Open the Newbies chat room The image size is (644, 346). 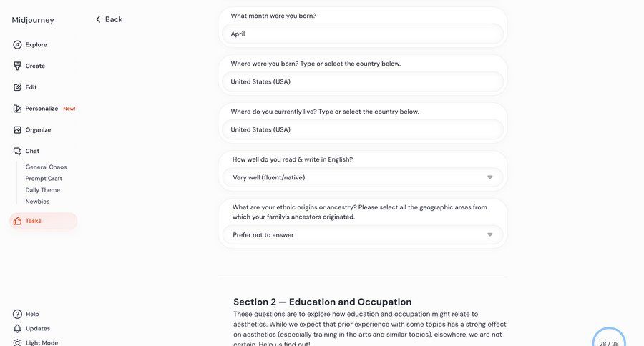pyautogui.click(x=37, y=202)
